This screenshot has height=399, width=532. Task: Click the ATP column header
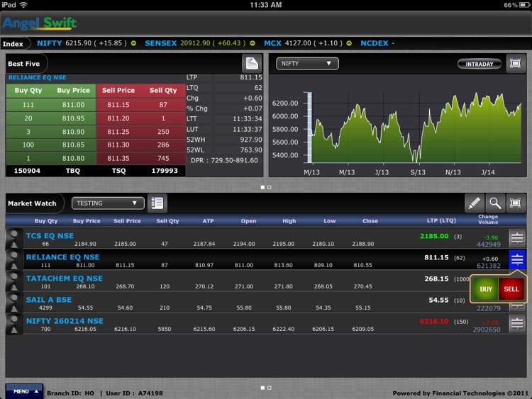tap(208, 220)
